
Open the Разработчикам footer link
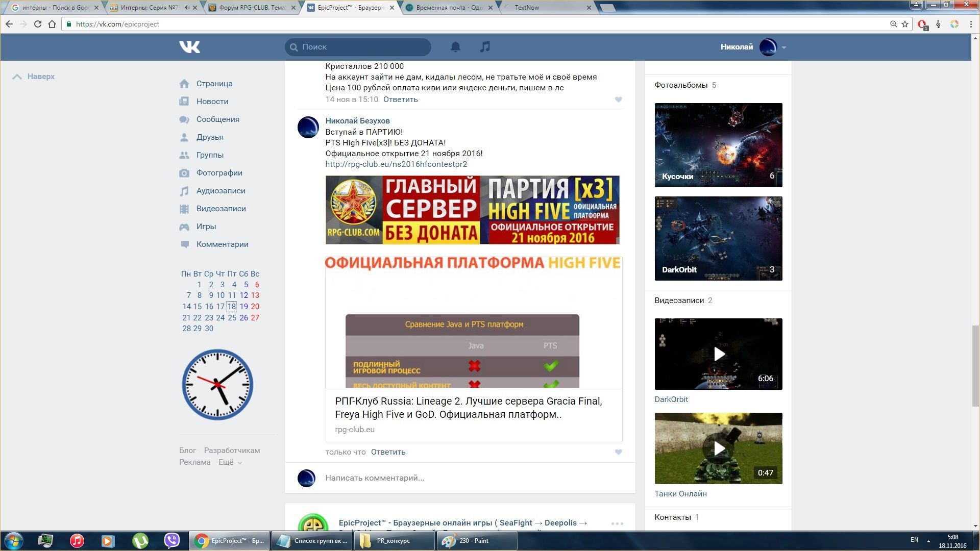pyautogui.click(x=232, y=450)
